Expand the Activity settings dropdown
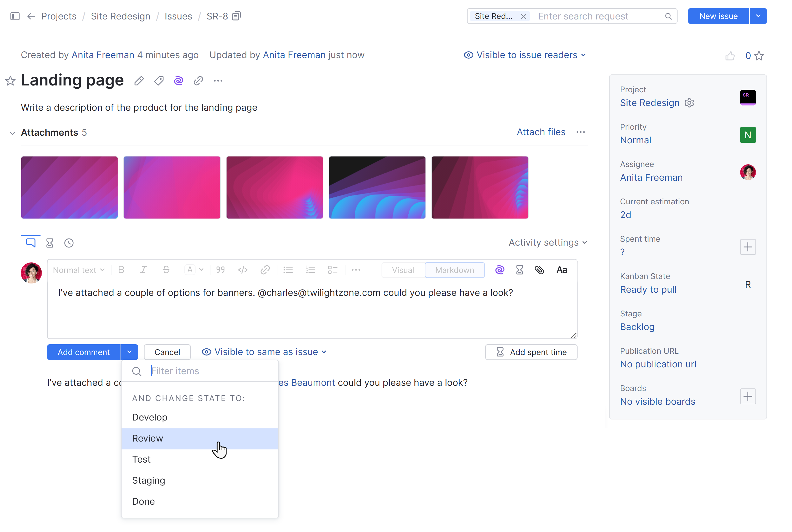 tap(548, 242)
